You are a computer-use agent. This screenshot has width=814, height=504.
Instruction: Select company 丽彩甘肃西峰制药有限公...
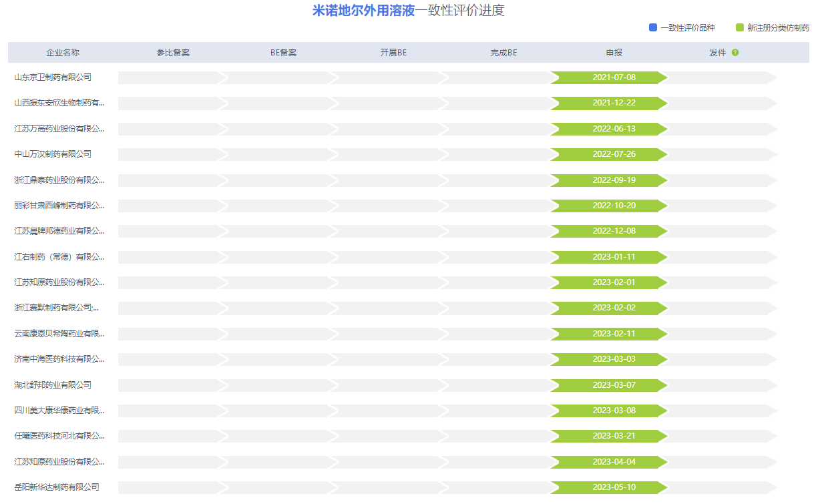[59, 206]
